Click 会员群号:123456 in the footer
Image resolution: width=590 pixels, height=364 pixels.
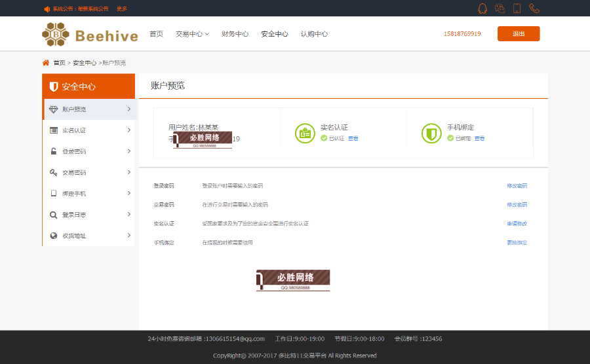coord(418,339)
